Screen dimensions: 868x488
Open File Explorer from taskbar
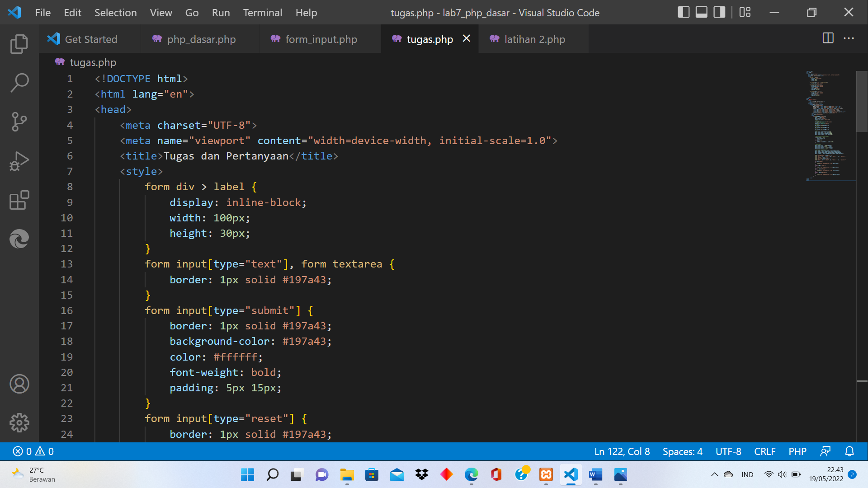(x=347, y=474)
